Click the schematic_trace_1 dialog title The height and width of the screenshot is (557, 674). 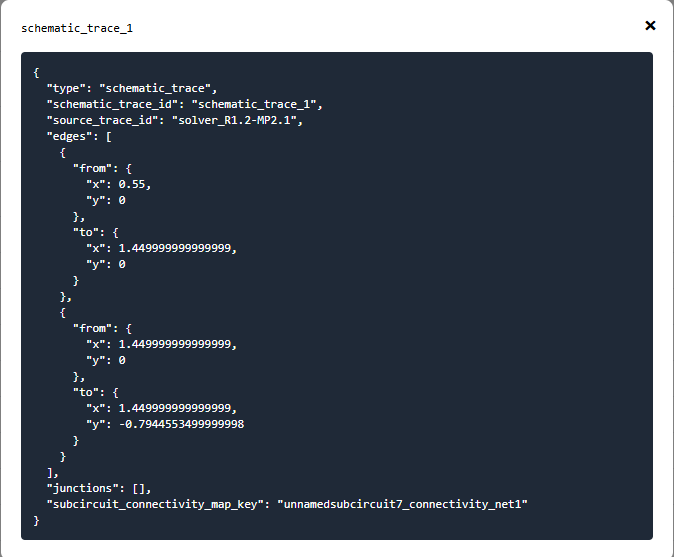pyautogui.click(x=77, y=28)
